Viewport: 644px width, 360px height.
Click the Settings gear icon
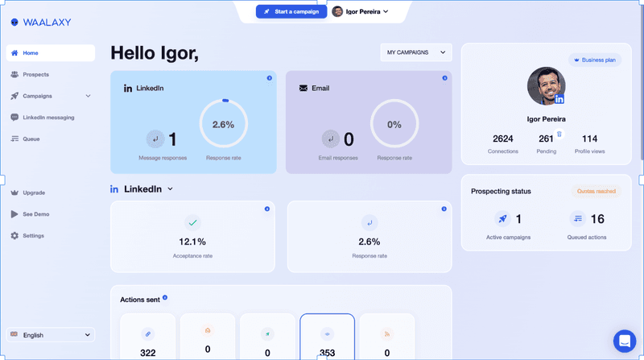click(x=14, y=235)
